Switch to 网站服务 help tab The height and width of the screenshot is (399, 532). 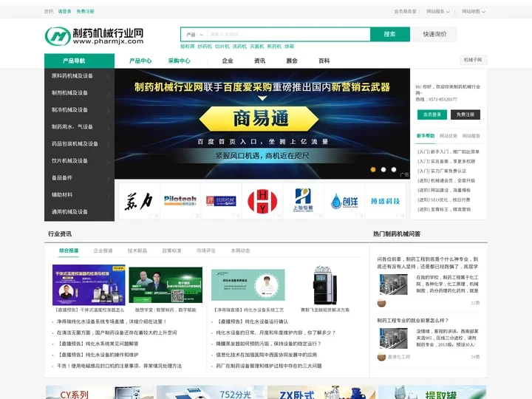coord(471,136)
